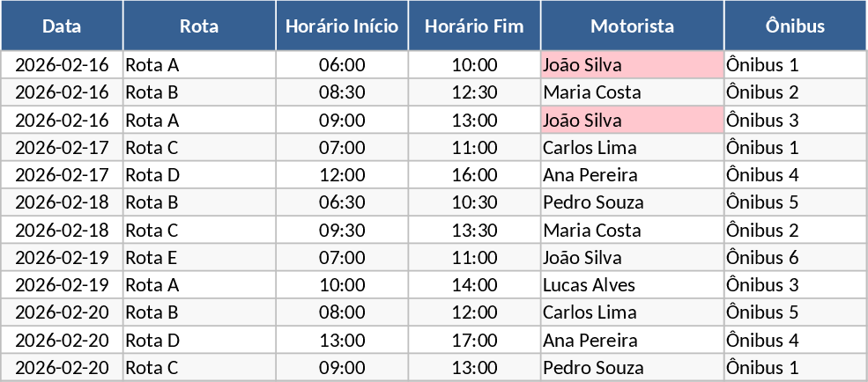The height and width of the screenshot is (382, 868).
Task: Click the 16:00 end time cell
Action: click(474, 175)
